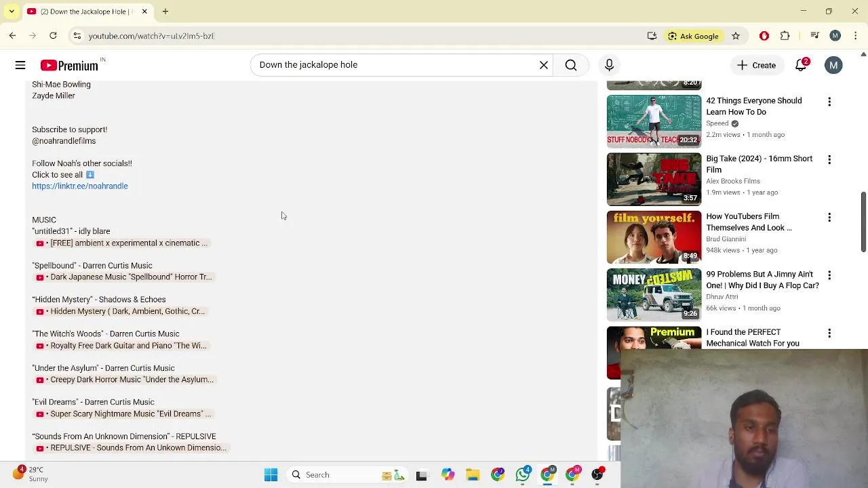
Task: Clear the search box with X
Action: click(543, 65)
